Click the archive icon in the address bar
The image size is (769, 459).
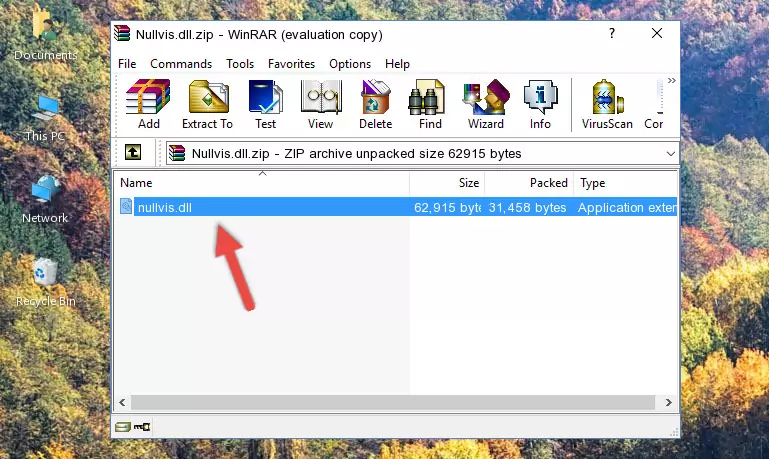[177, 153]
